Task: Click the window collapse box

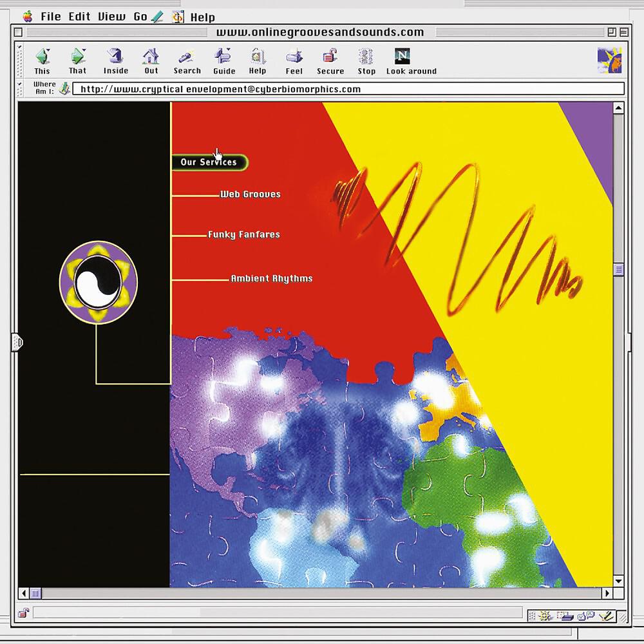Action: pos(624,32)
